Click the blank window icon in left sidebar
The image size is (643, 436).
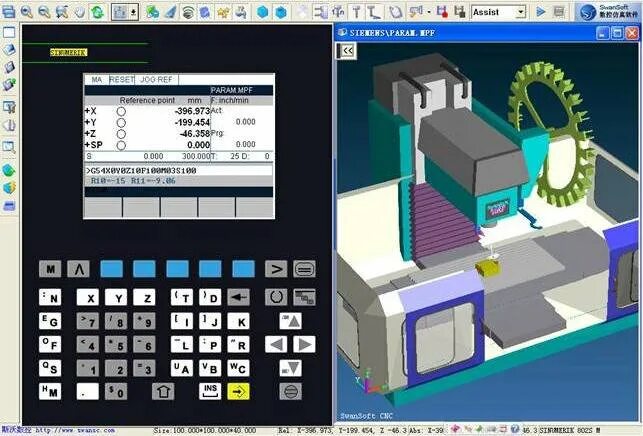pyautogui.click(x=9, y=32)
